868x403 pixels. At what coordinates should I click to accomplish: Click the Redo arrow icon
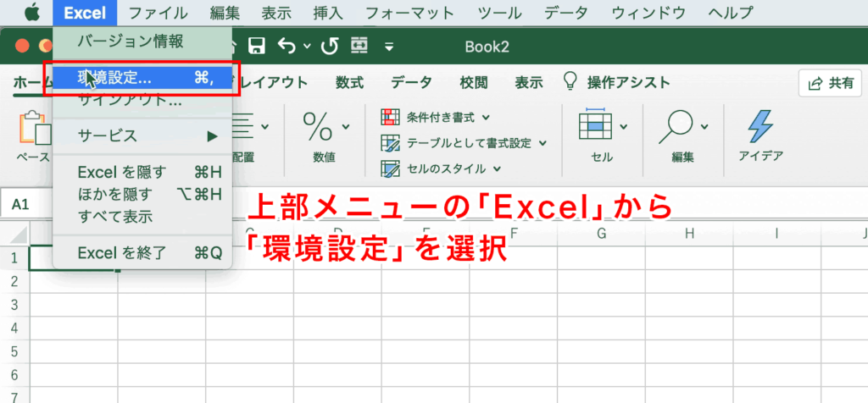[330, 47]
